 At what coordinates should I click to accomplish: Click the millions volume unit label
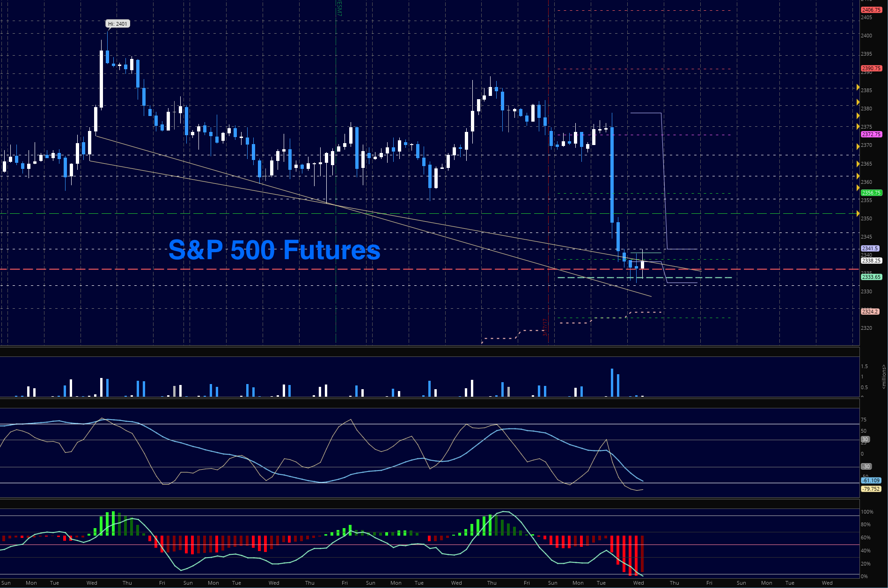[x=883, y=377]
